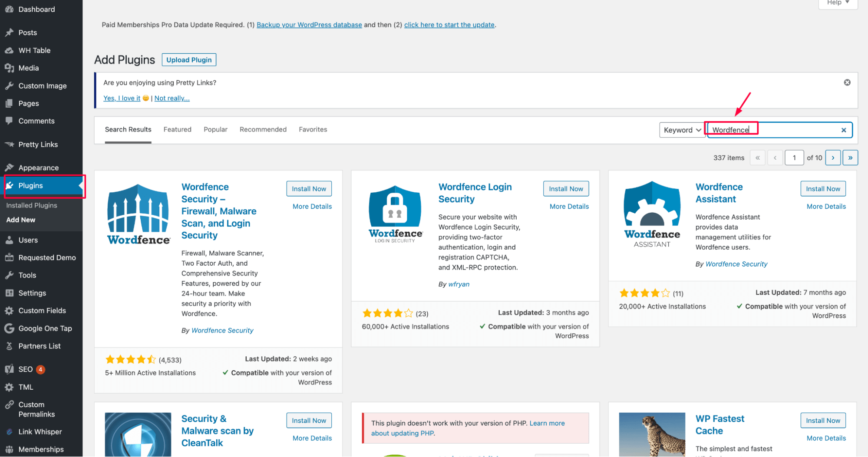This screenshot has width=868, height=457.
Task: Click here to start the update link
Action: (449, 25)
